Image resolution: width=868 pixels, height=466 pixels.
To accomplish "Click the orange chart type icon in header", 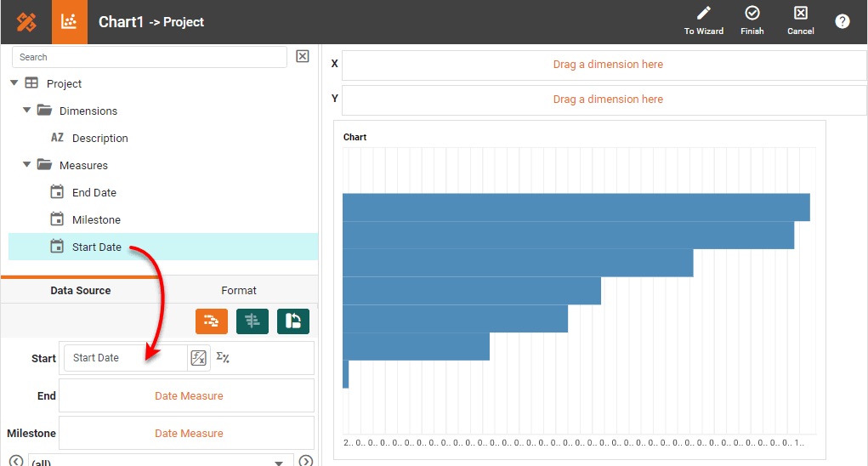I will tap(70, 22).
